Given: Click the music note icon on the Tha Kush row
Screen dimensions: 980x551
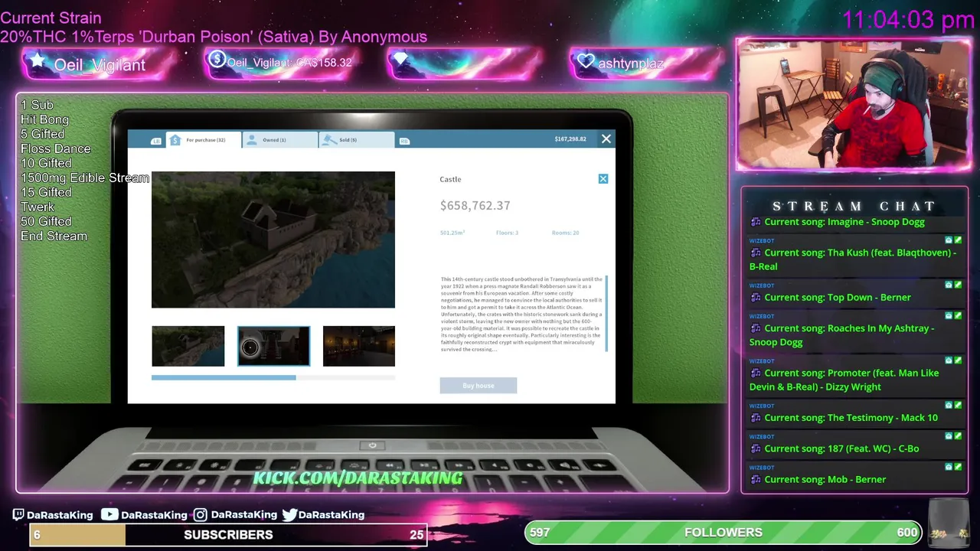Looking at the screenshot, I should pyautogui.click(x=756, y=253).
